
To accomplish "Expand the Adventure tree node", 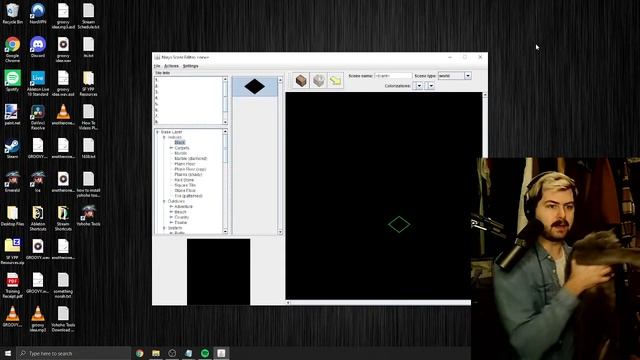I will point(171,207).
